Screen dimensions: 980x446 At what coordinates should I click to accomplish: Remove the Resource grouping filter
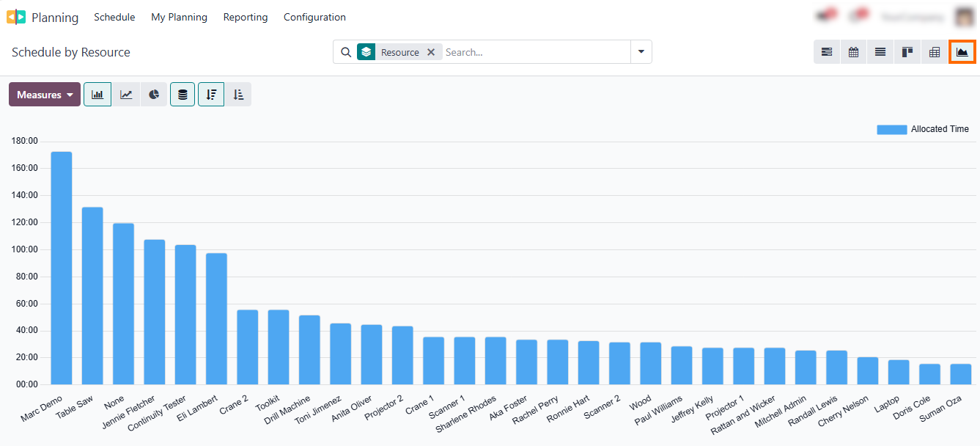click(431, 52)
